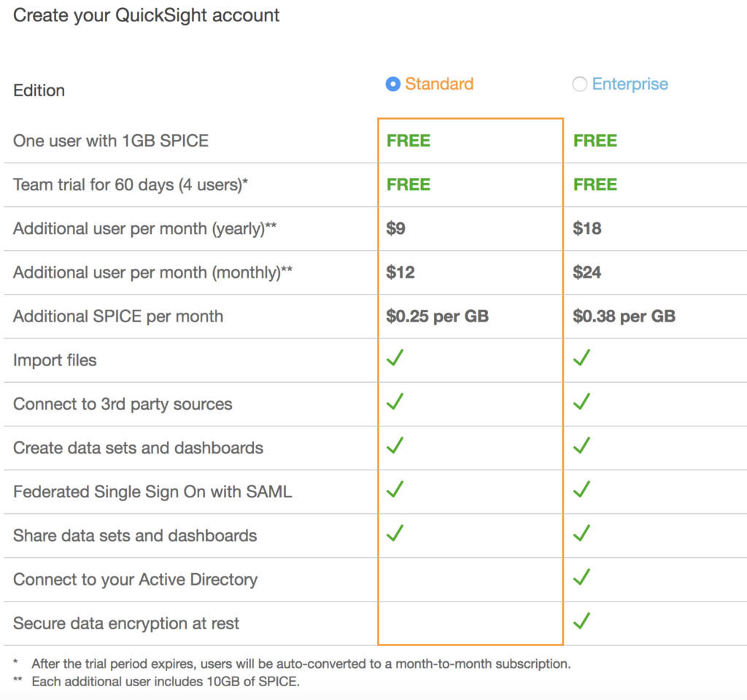Click Enterprise checkmark for data encryption at rest
Image resolution: width=747 pixels, height=700 pixels.
click(581, 621)
